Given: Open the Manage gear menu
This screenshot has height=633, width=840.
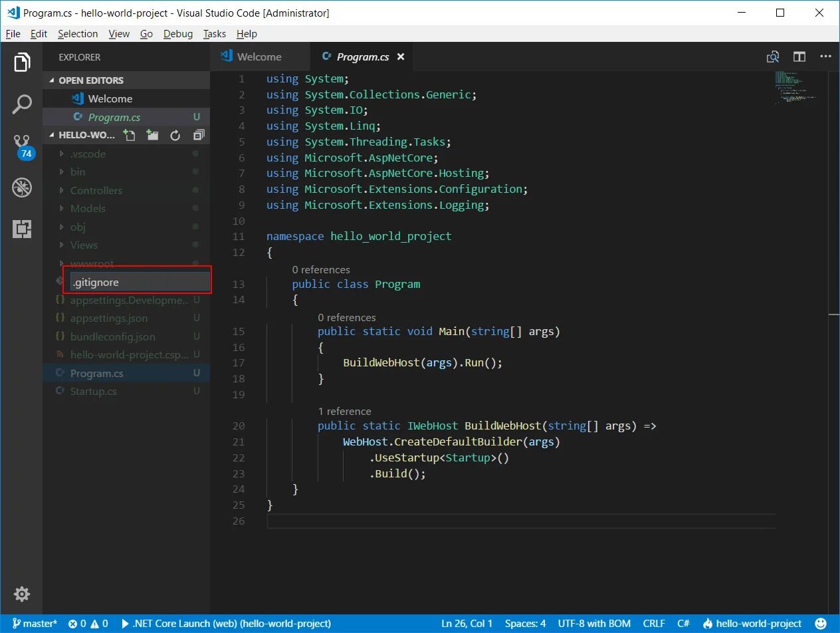Looking at the screenshot, I should [x=22, y=594].
